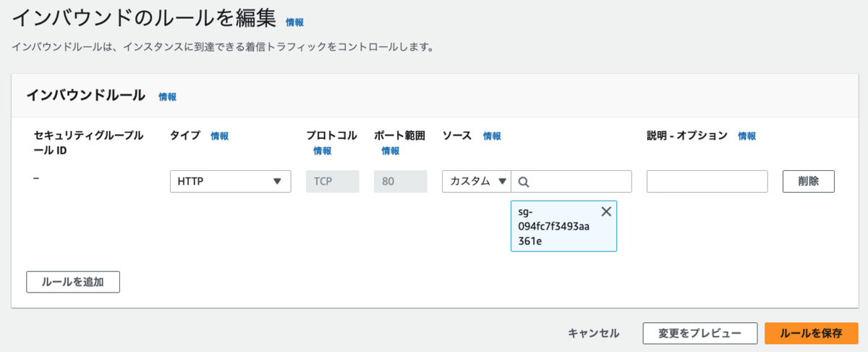Expand the カスタム source dropdown
This screenshot has width=868, height=352.
tap(477, 182)
